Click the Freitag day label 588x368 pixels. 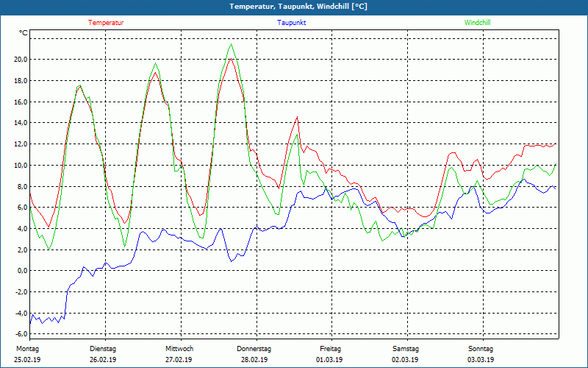click(330, 349)
